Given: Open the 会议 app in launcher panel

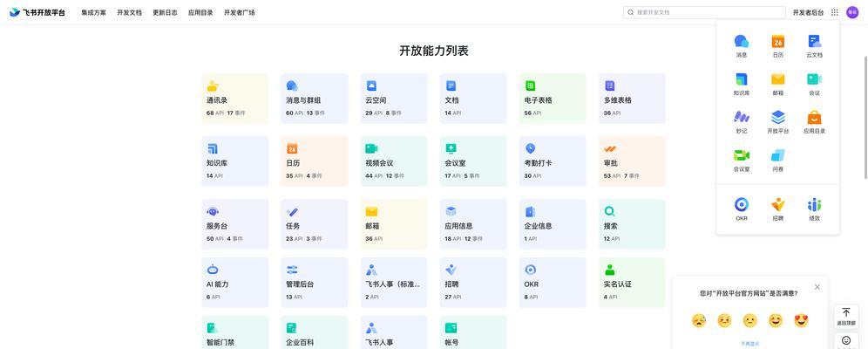Looking at the screenshot, I should [814, 85].
